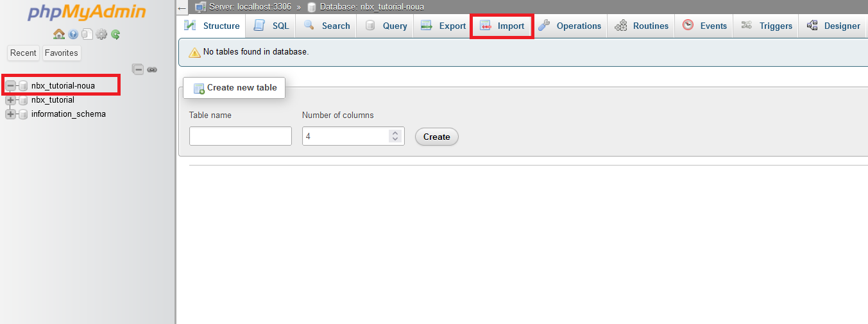868x324 pixels.
Task: Collapse all navigation tree items icon
Action: 138,69
